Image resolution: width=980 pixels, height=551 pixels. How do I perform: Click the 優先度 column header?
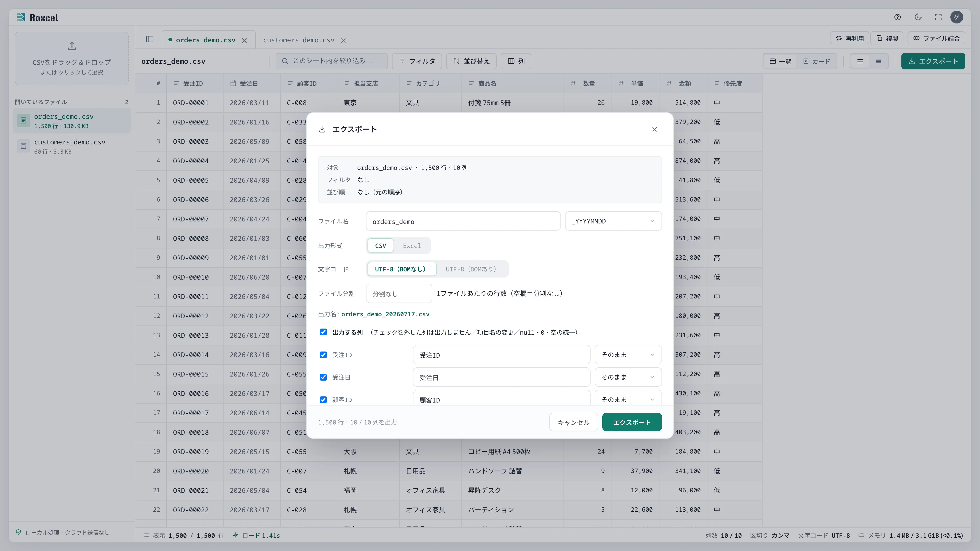[734, 83]
